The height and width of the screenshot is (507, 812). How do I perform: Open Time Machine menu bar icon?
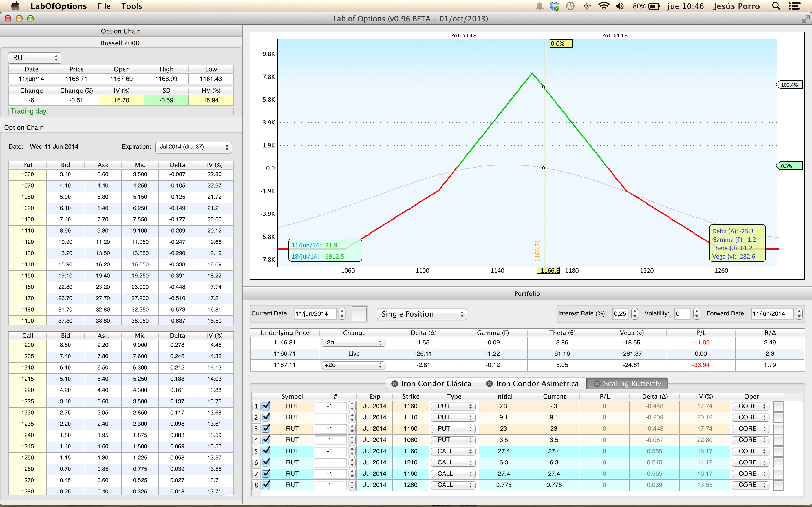point(570,6)
